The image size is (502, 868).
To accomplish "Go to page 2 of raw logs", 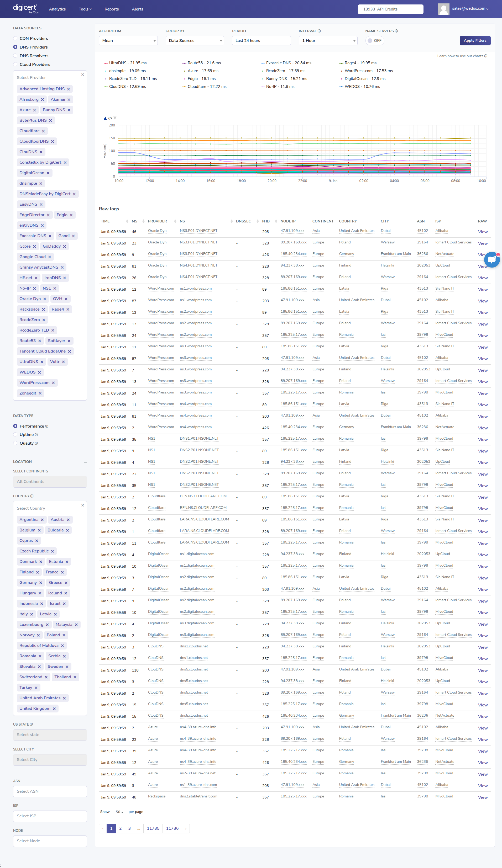I will coord(120,828).
